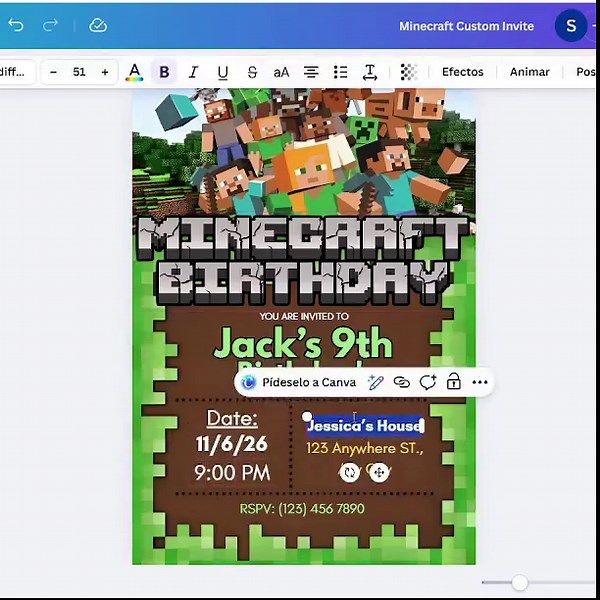Open the S account avatar
The image size is (600, 600).
[571, 26]
